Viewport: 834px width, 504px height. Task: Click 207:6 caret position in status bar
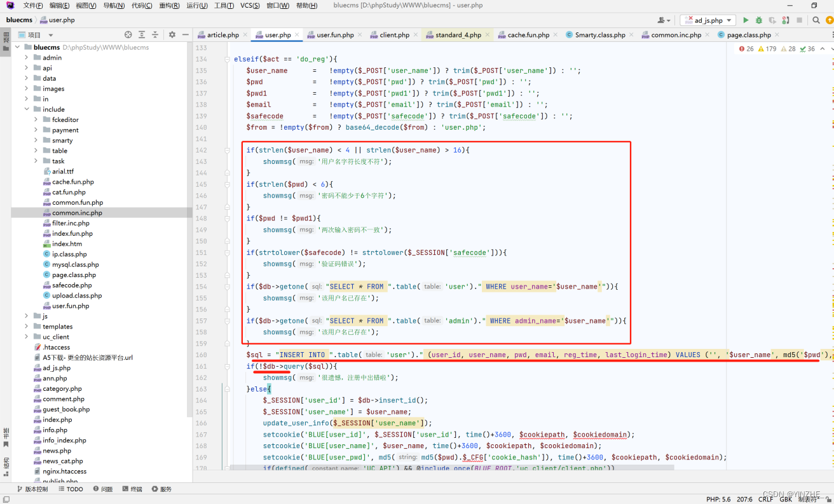[744, 500]
